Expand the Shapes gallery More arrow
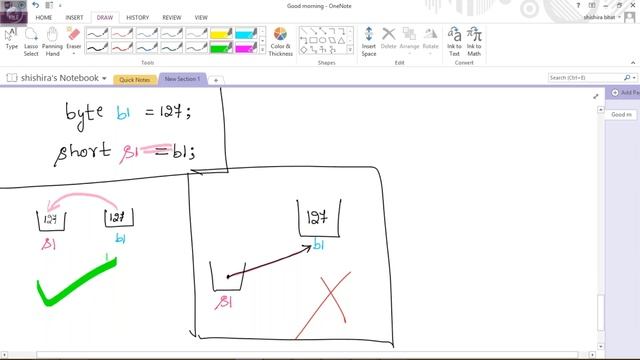Screen dimensions: 640x360 coord(350,50)
